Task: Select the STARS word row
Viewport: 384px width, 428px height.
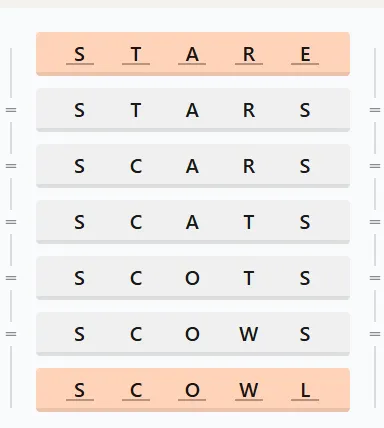Action: pos(193,110)
